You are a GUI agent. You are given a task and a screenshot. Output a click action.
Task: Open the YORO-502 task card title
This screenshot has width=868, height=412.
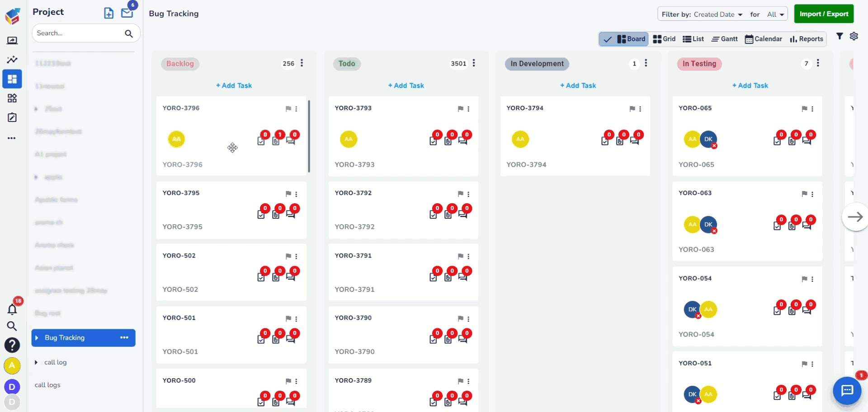[x=179, y=256]
